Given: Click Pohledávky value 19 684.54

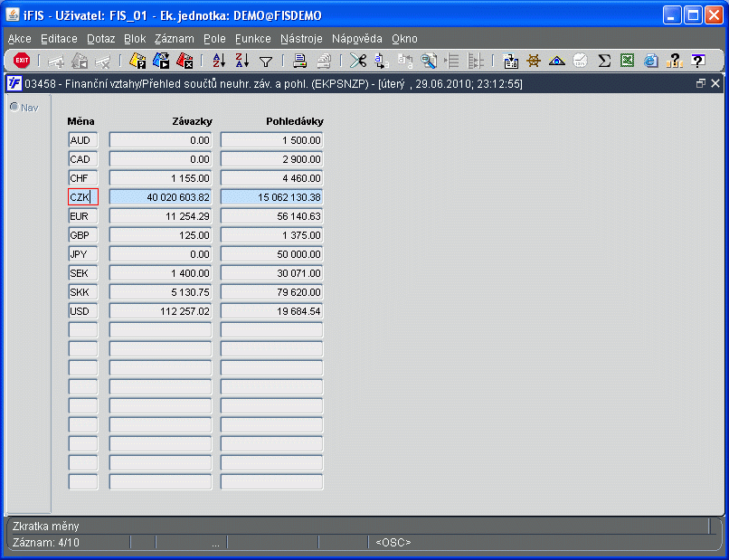Looking at the screenshot, I should [272, 311].
